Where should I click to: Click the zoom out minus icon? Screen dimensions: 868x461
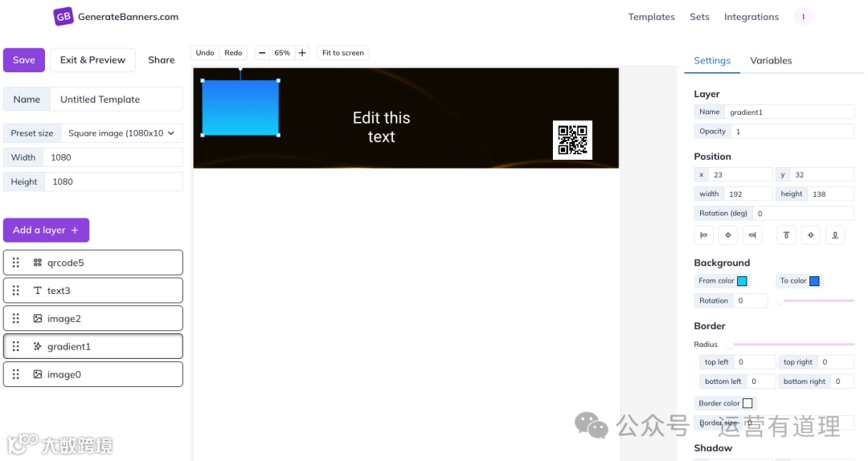click(x=262, y=53)
